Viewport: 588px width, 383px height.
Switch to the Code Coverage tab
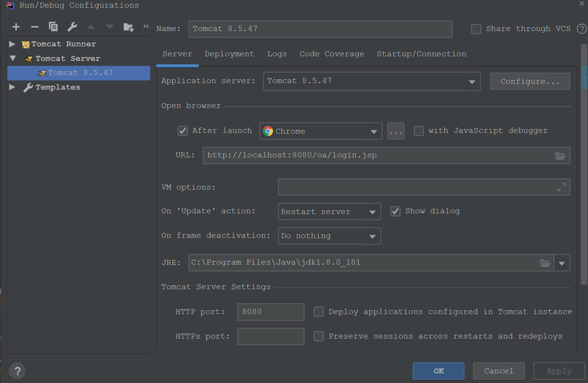click(332, 54)
